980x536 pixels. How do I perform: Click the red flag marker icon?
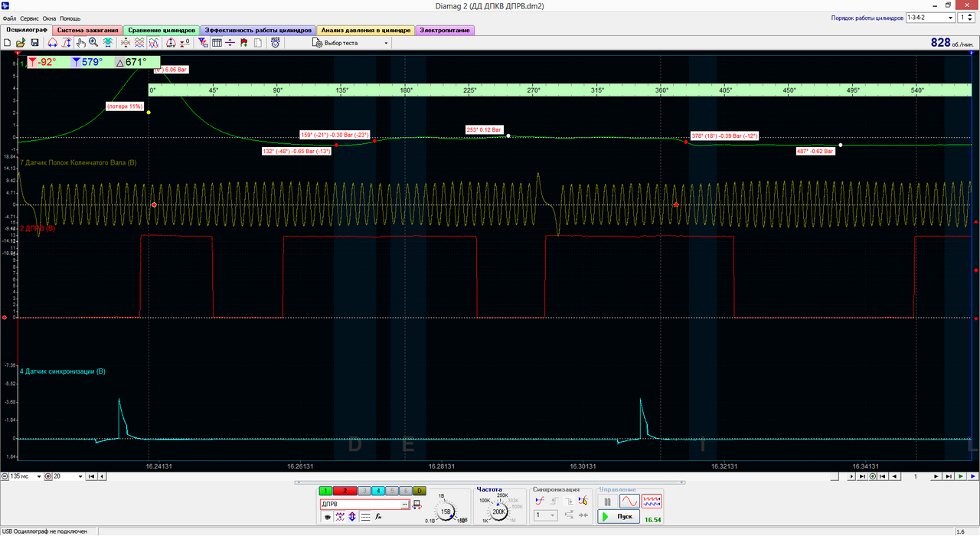click(x=244, y=43)
